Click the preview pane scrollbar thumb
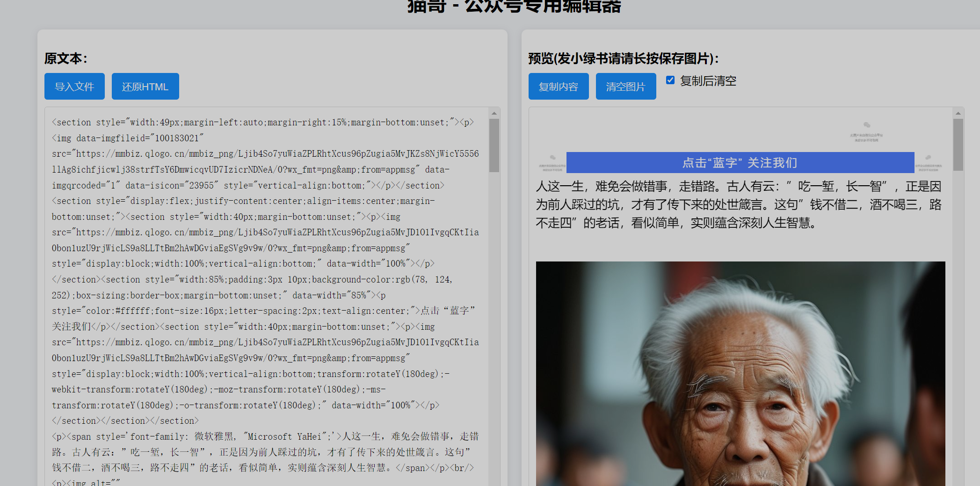 pyautogui.click(x=958, y=145)
